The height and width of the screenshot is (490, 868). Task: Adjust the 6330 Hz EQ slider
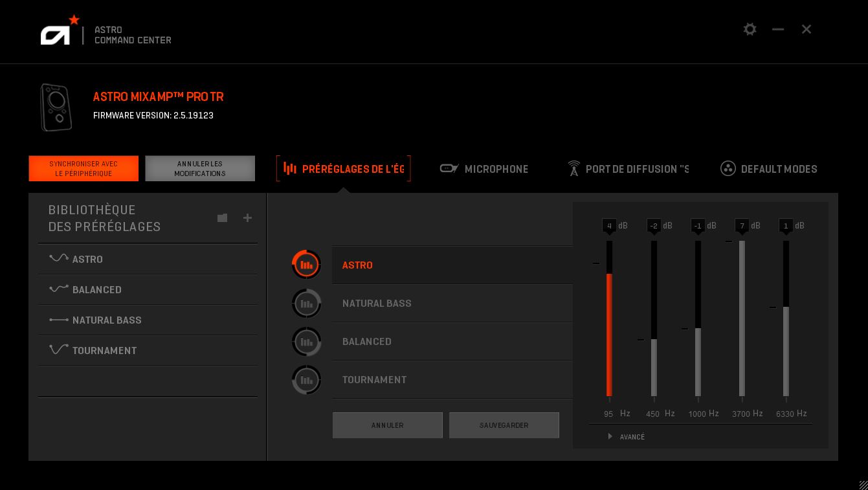(x=786, y=318)
